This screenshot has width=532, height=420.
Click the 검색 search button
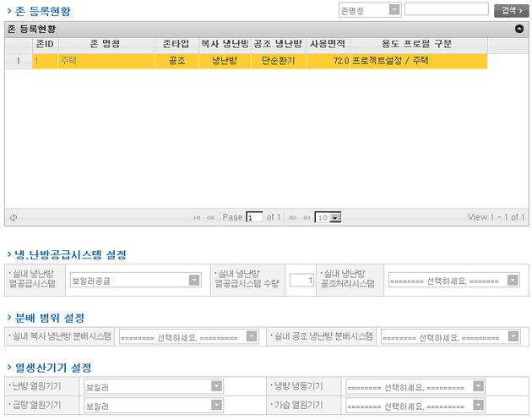511,10
